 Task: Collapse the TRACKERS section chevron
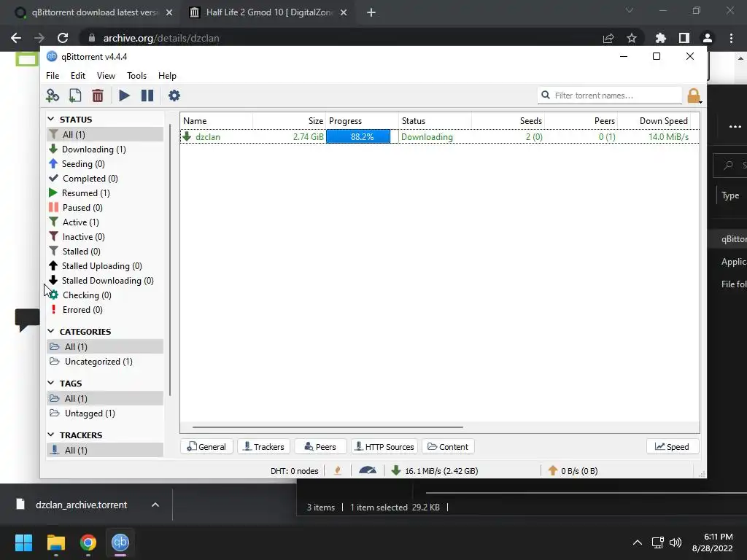pos(51,435)
